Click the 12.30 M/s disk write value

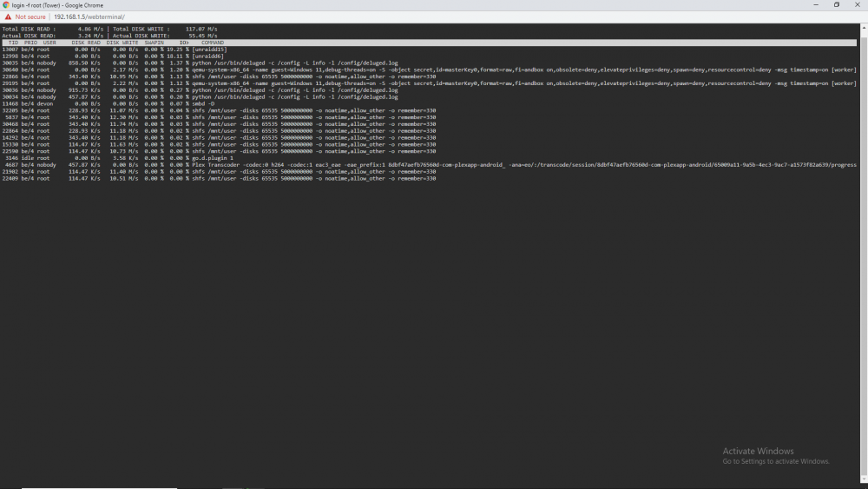tap(124, 117)
